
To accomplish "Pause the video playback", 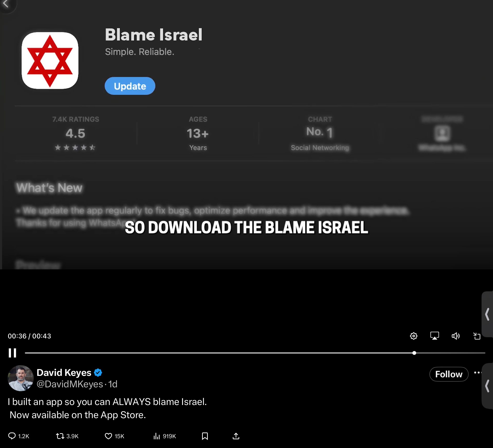I will [12, 353].
